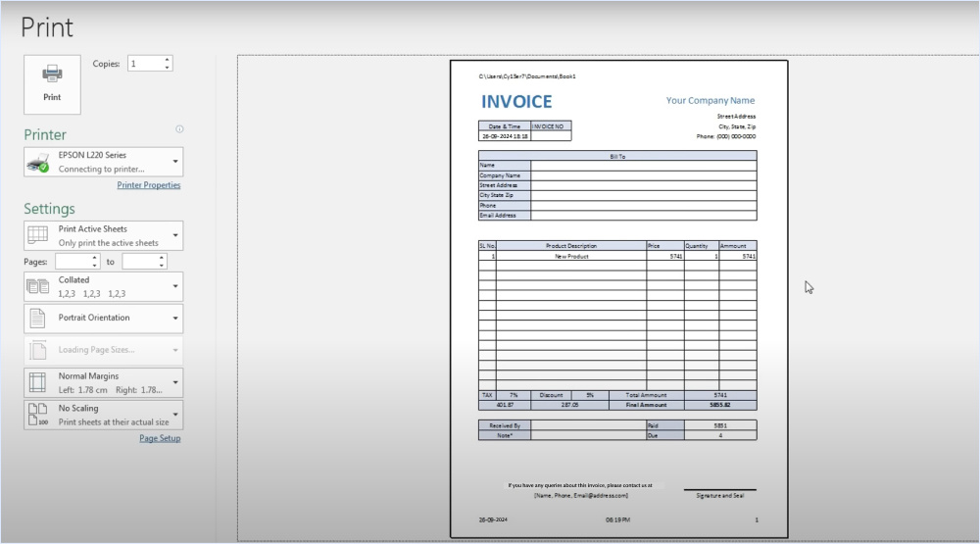980x544 pixels.
Task: Click the Collated pages icon
Action: (37, 286)
